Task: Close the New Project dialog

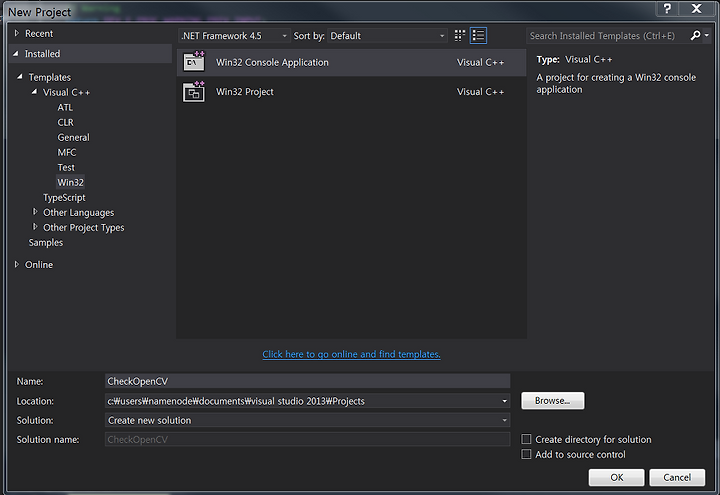Action: [697, 8]
